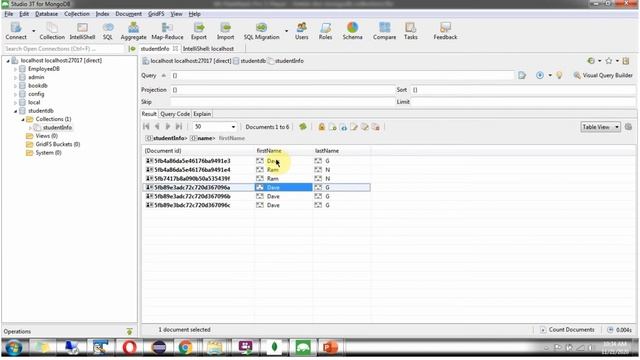Go to next results page
Viewport: 640px width, 360px height.
click(x=168, y=127)
